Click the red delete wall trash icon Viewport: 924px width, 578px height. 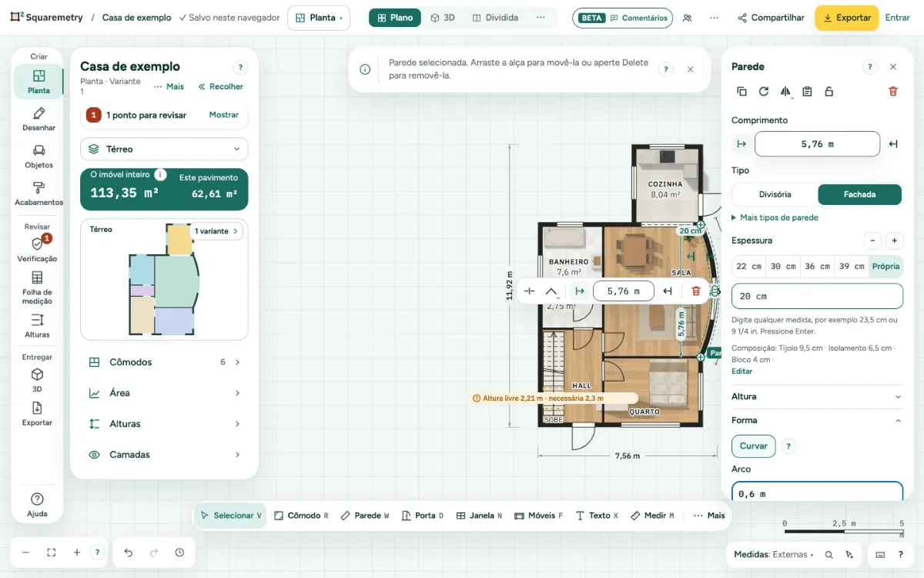coord(893,91)
